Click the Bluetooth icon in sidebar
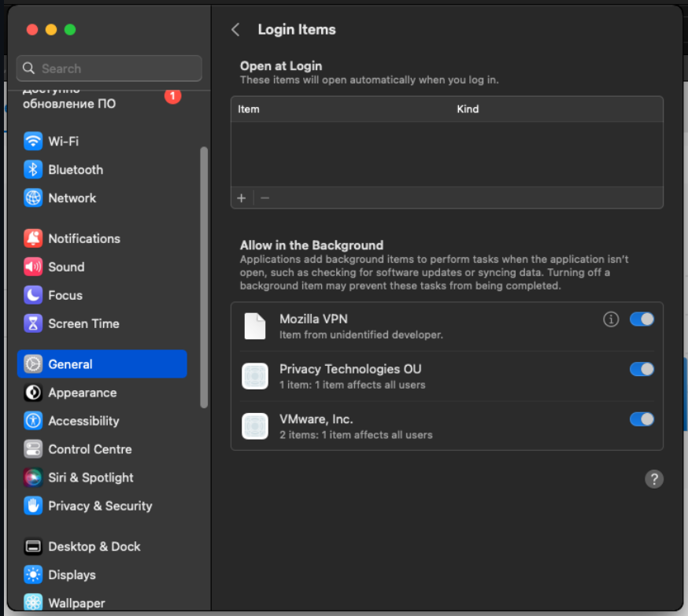 33,170
